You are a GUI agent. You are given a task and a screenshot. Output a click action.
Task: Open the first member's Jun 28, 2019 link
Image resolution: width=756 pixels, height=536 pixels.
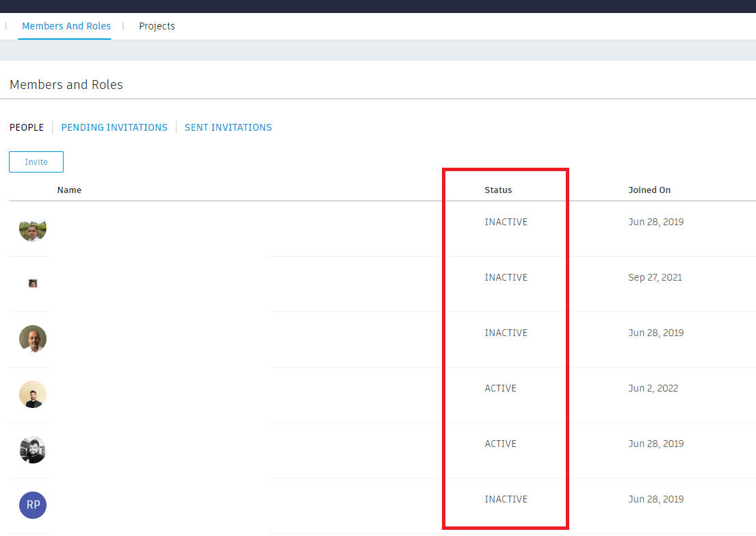click(655, 222)
